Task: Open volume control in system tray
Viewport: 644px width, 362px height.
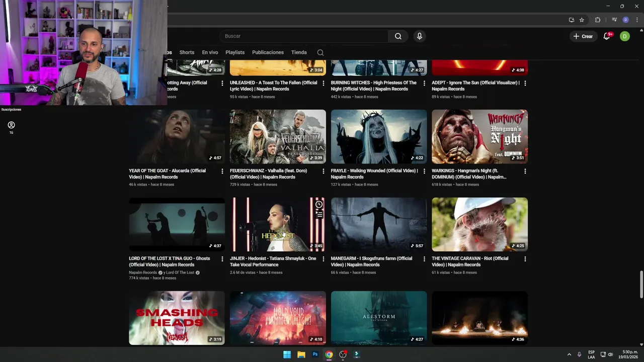Action: point(610,354)
